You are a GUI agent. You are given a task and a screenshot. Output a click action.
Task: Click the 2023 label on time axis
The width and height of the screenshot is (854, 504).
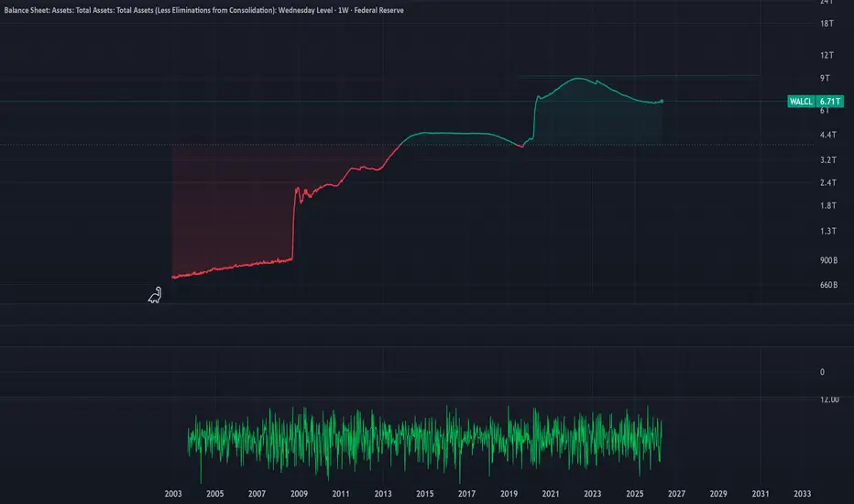593,494
